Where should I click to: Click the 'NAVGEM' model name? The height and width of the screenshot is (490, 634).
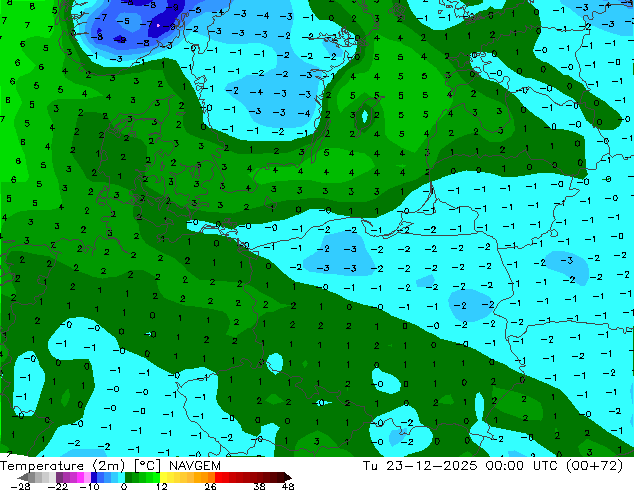[x=195, y=466]
